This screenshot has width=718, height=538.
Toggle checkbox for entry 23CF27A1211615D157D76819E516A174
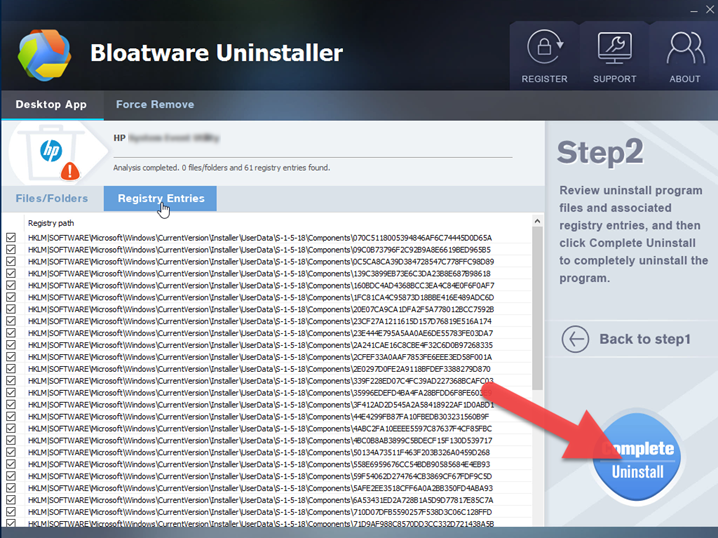[x=11, y=321]
